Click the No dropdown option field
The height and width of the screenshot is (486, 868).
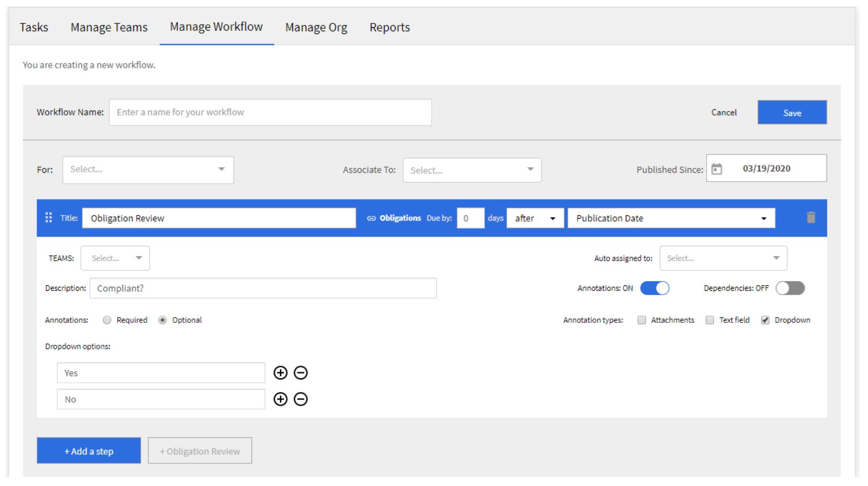[x=161, y=399]
